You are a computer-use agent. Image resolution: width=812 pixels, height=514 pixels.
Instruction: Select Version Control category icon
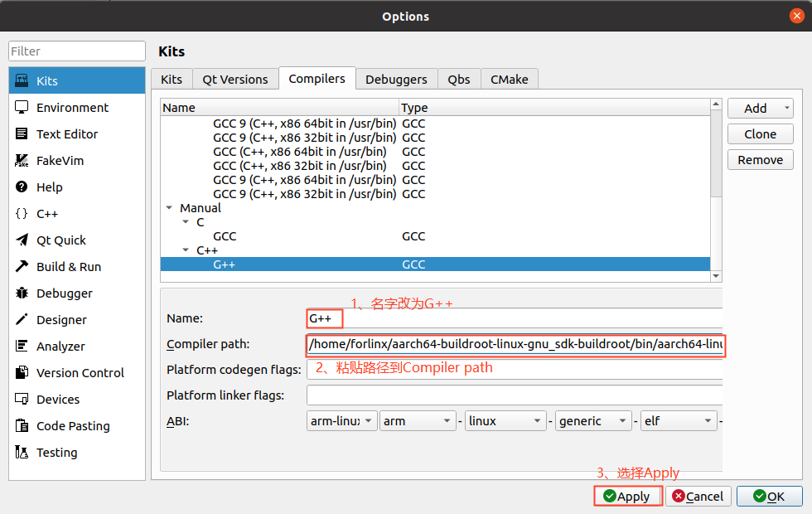point(22,373)
